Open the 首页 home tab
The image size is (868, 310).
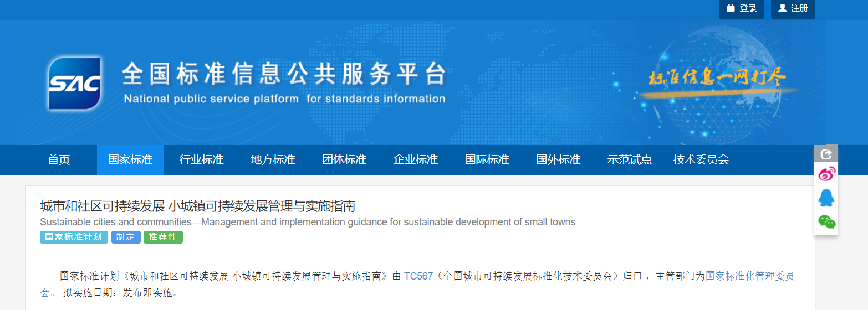[59, 160]
